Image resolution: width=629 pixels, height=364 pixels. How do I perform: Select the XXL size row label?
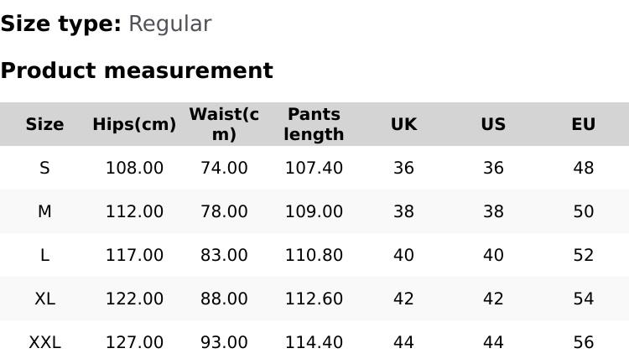(x=44, y=343)
